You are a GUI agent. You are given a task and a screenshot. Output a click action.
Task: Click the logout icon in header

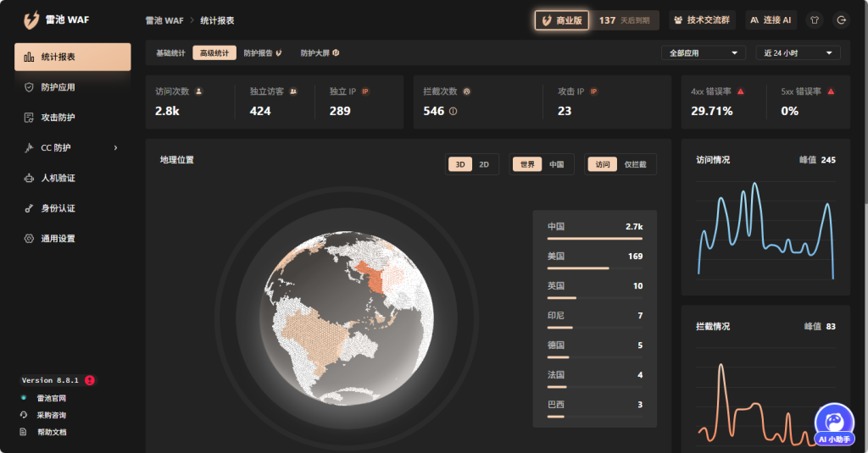842,20
